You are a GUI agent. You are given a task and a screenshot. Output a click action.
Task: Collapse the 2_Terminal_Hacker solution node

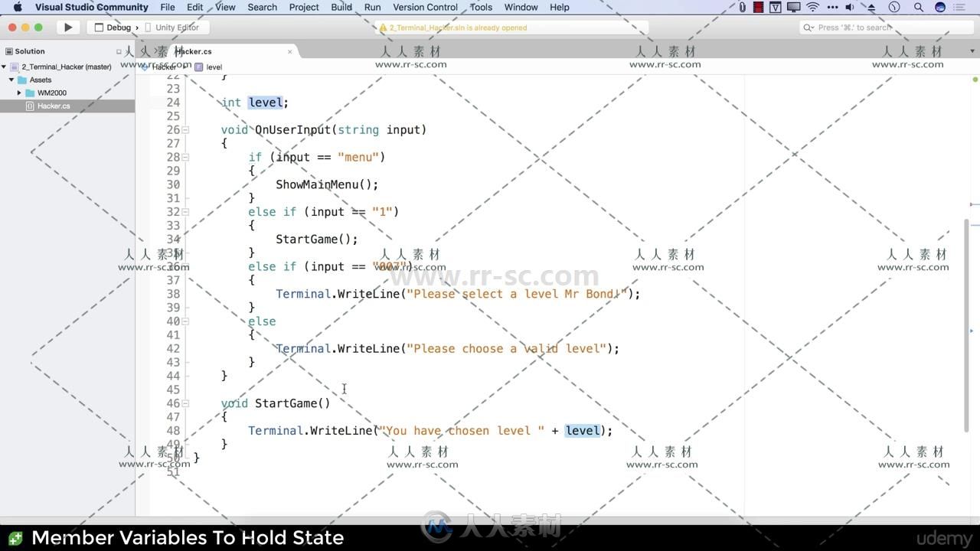5,67
